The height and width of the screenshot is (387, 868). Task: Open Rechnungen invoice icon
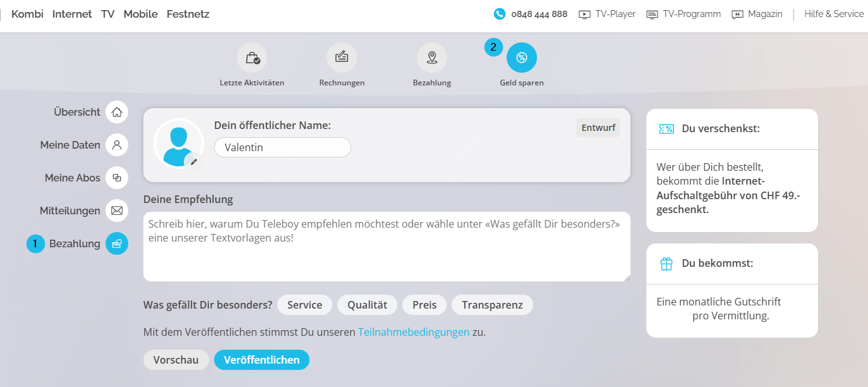coord(342,58)
